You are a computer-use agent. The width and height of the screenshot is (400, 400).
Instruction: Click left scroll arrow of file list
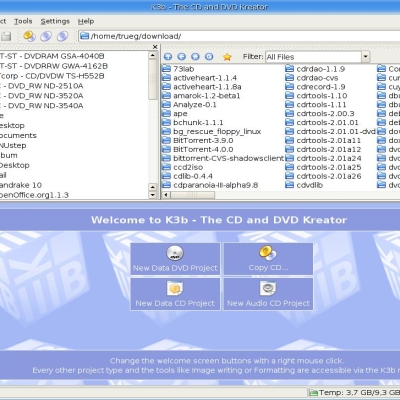(166, 195)
